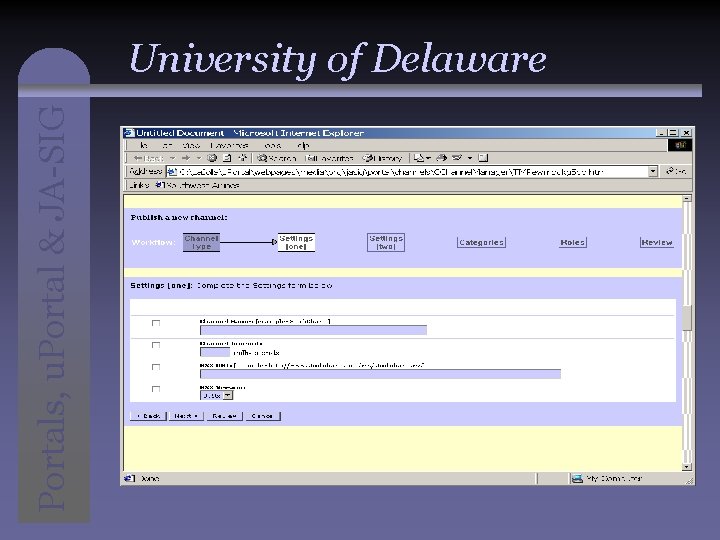The height and width of the screenshot is (540, 720).
Task: Click the Stop icon in IE toolbar
Action: pyautogui.click(x=212, y=158)
